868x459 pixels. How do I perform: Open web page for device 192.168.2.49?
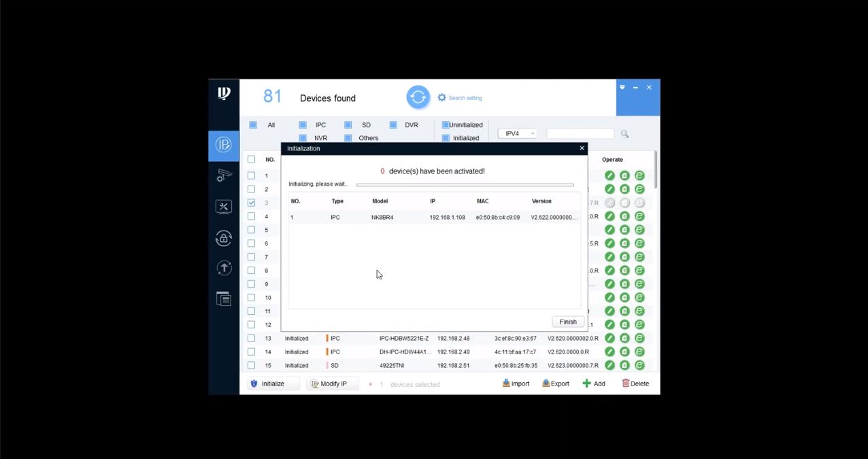[x=639, y=352]
